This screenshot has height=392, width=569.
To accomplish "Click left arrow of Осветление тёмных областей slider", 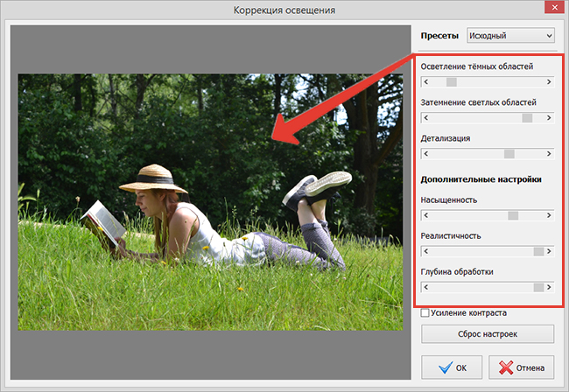I will [426, 82].
